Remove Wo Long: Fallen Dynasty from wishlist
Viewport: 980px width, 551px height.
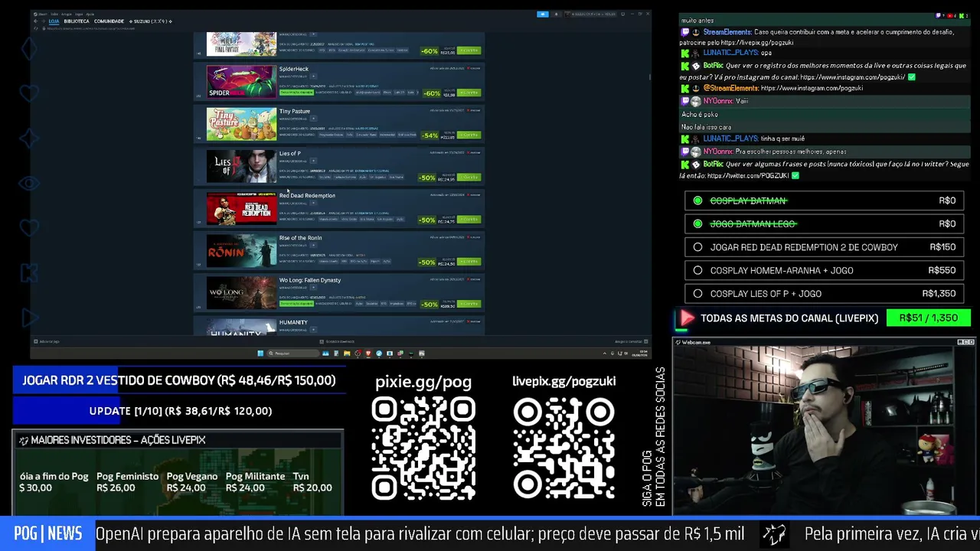475,279
